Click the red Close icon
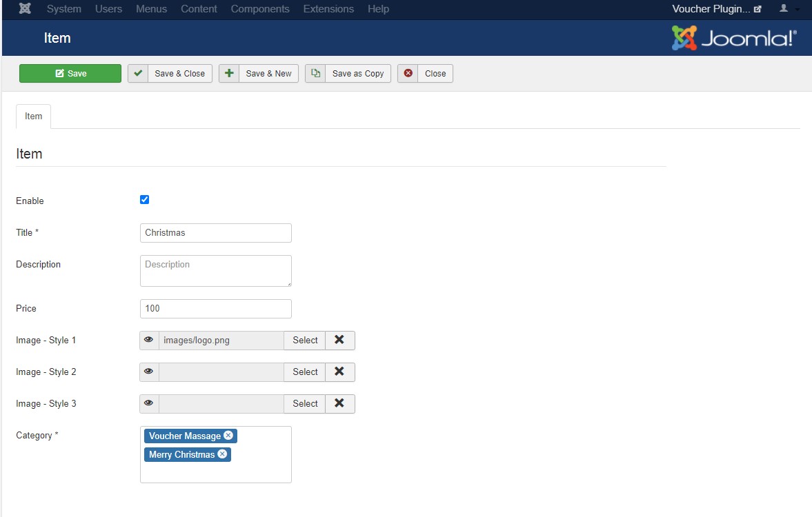 coord(408,74)
